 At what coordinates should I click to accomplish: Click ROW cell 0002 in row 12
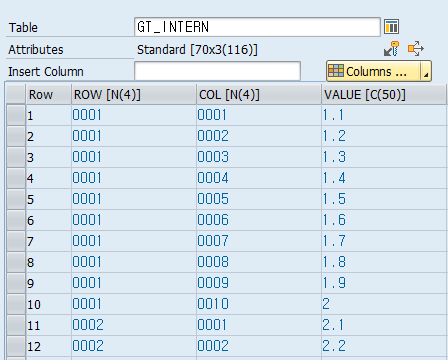[x=134, y=346]
